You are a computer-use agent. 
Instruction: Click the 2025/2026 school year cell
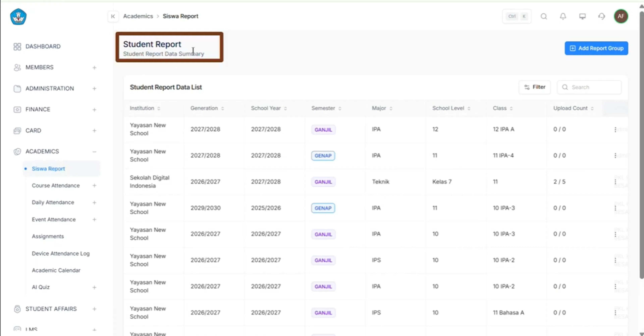point(266,208)
